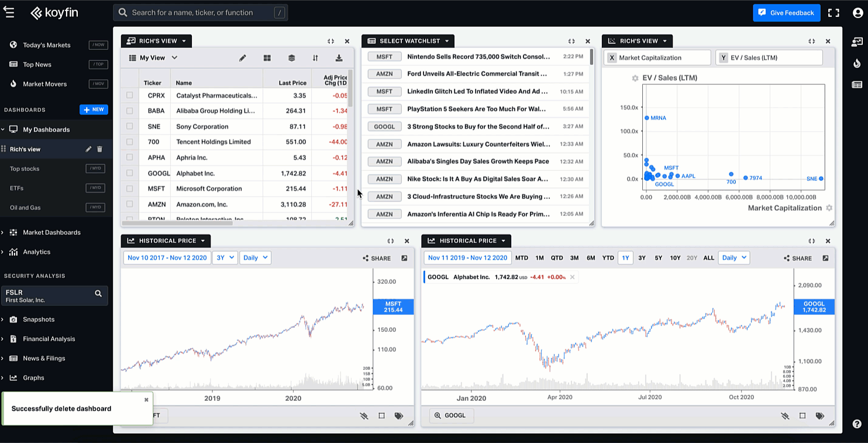Open the grid layout icon in My View toolbar
The image size is (868, 443).
click(x=267, y=58)
